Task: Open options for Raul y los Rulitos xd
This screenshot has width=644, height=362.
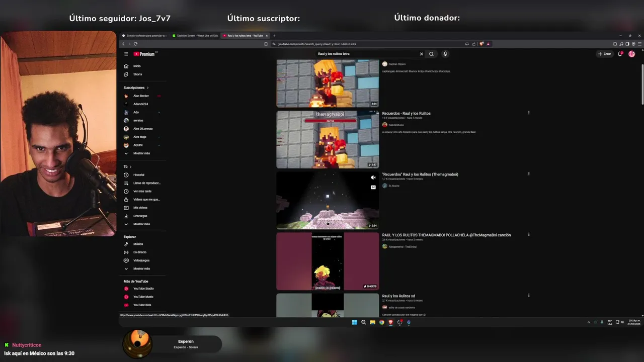Action: (x=529, y=296)
